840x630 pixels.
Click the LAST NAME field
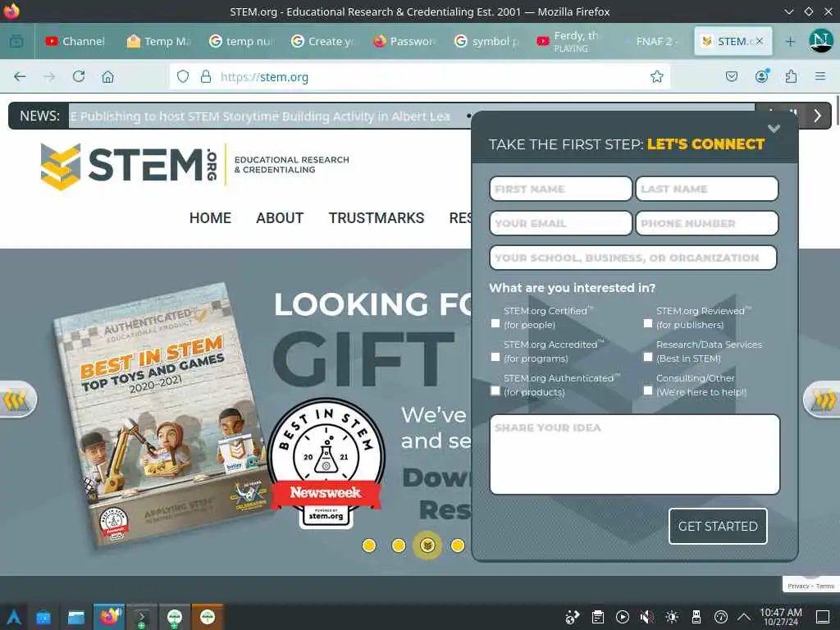click(706, 189)
